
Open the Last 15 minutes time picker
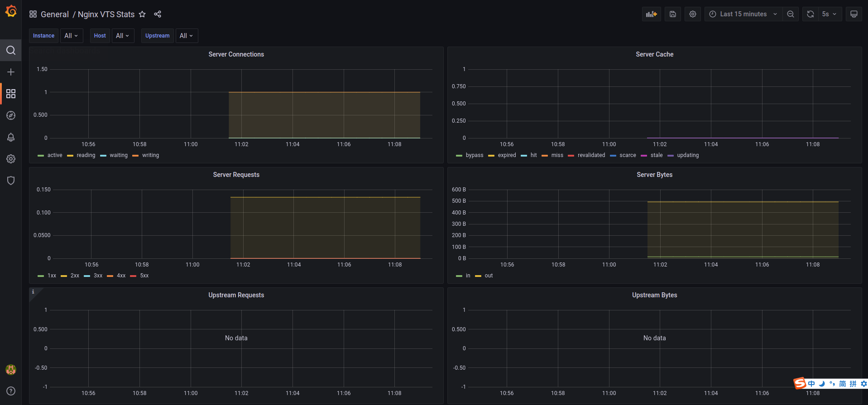pyautogui.click(x=743, y=14)
